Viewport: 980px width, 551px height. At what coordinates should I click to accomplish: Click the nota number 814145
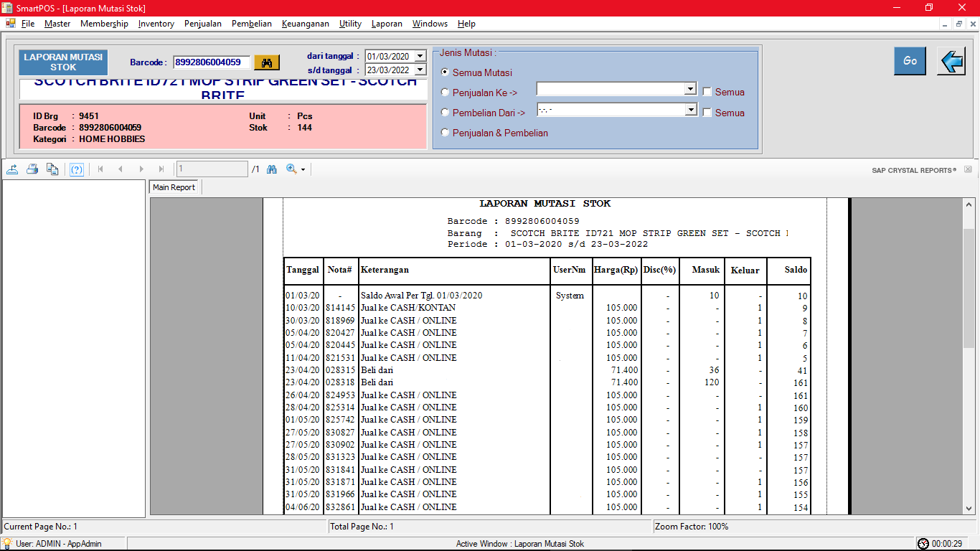click(340, 308)
